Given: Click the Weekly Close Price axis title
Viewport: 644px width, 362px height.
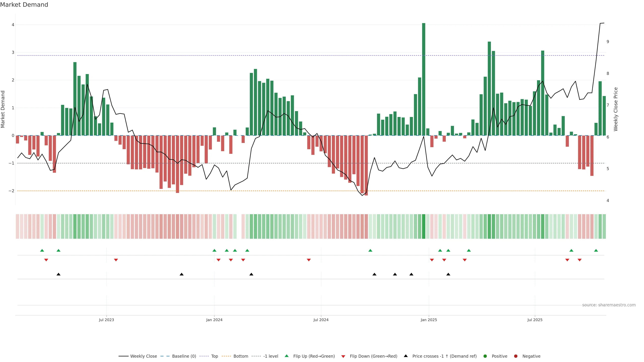Looking at the screenshot, I should [x=615, y=109].
